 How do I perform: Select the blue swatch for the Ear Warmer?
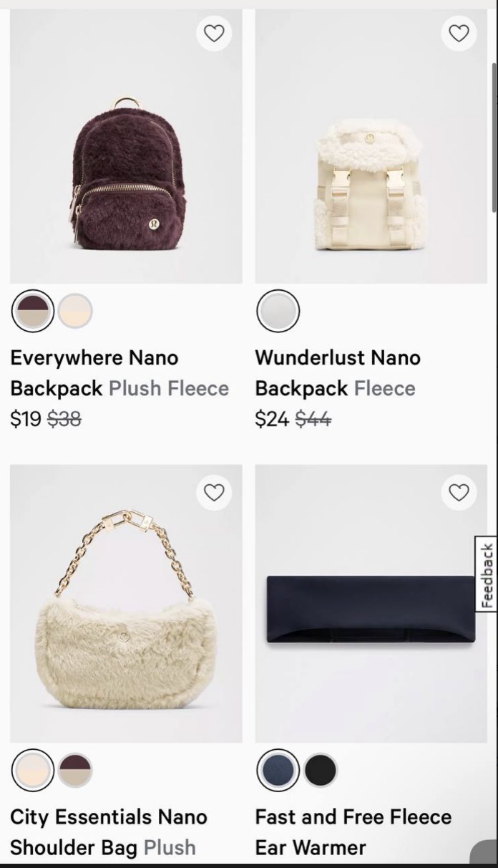point(278,771)
